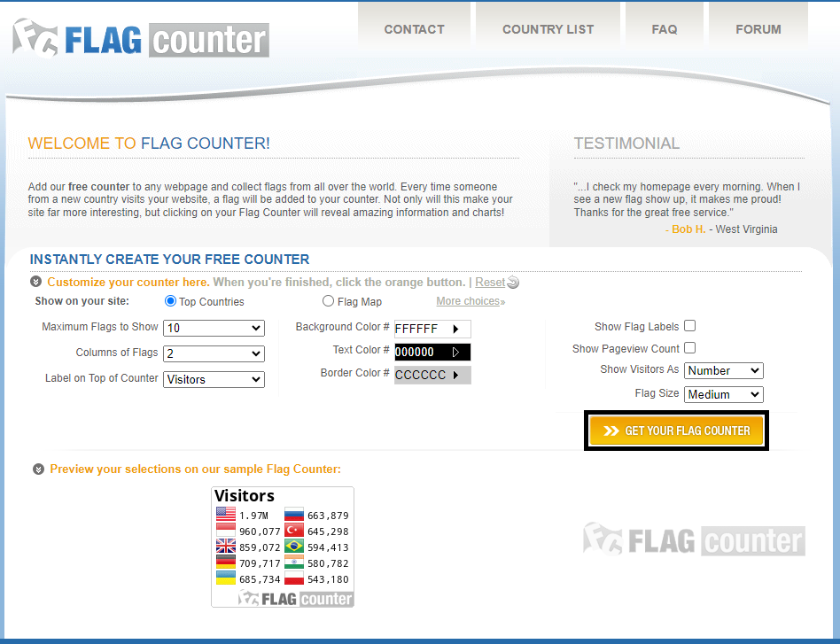Click the TESTIMONIAL heading
Image resolution: width=840 pixels, height=644 pixels.
tap(626, 144)
